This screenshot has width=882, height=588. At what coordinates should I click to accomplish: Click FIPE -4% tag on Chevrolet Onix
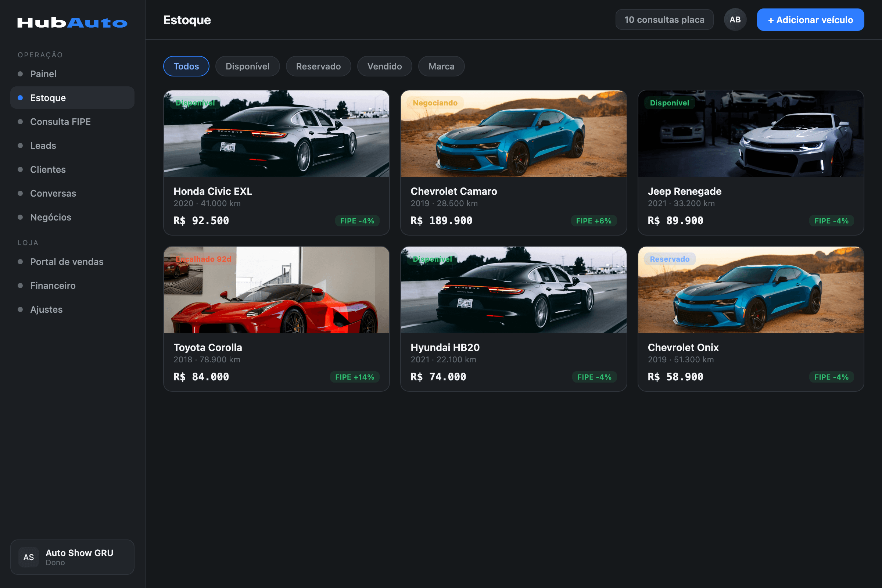pos(831,377)
